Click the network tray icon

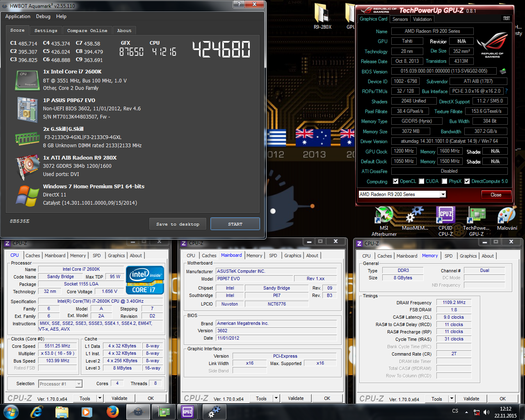[x=477, y=412]
